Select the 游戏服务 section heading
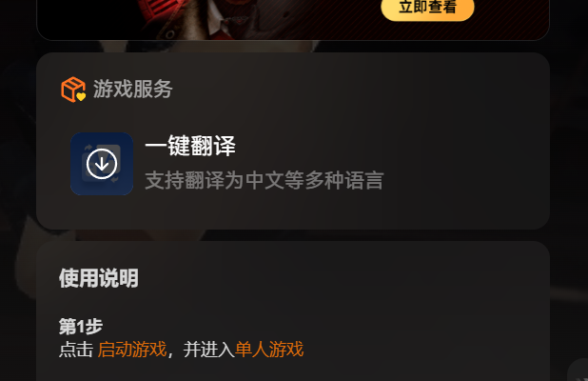Image resolution: width=588 pixels, height=381 pixels. click(x=133, y=90)
